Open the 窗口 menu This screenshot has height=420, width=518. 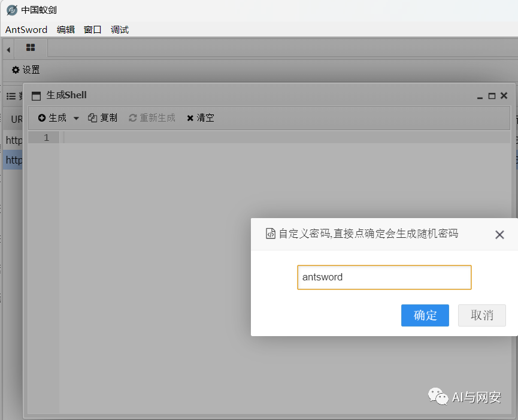tap(92, 30)
